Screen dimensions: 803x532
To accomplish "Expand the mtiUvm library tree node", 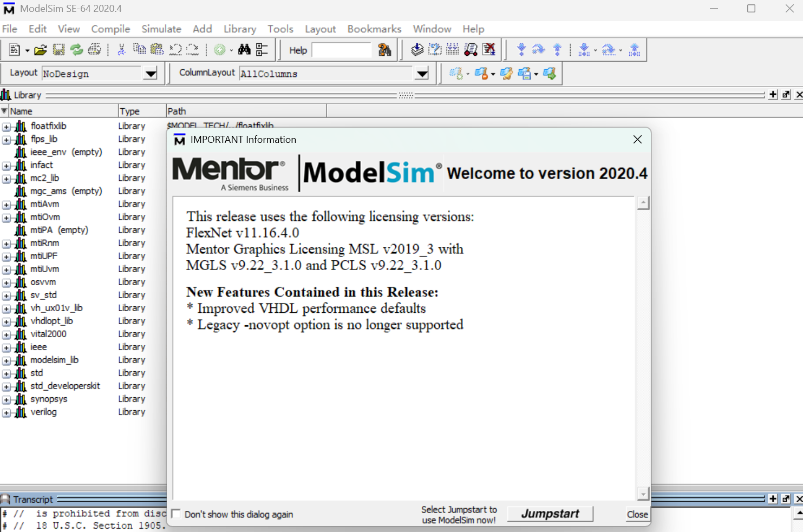I will 6,270.
